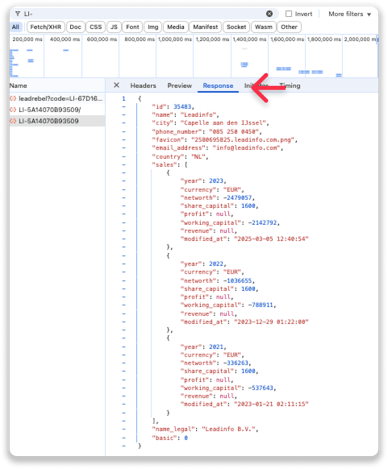Viewport: 388px width, 469px height.
Task: Click the "year": 2023 line
Action: click(203, 181)
